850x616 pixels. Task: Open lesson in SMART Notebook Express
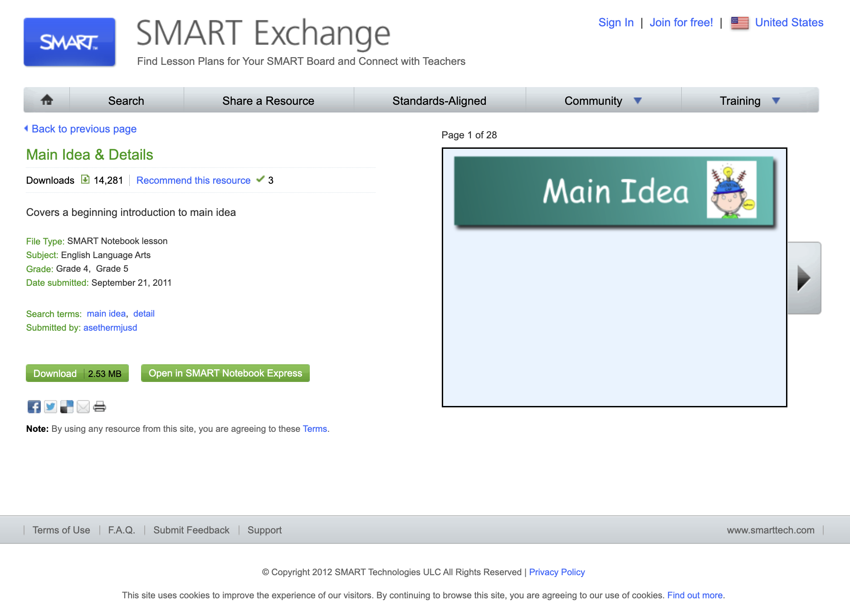[225, 373]
